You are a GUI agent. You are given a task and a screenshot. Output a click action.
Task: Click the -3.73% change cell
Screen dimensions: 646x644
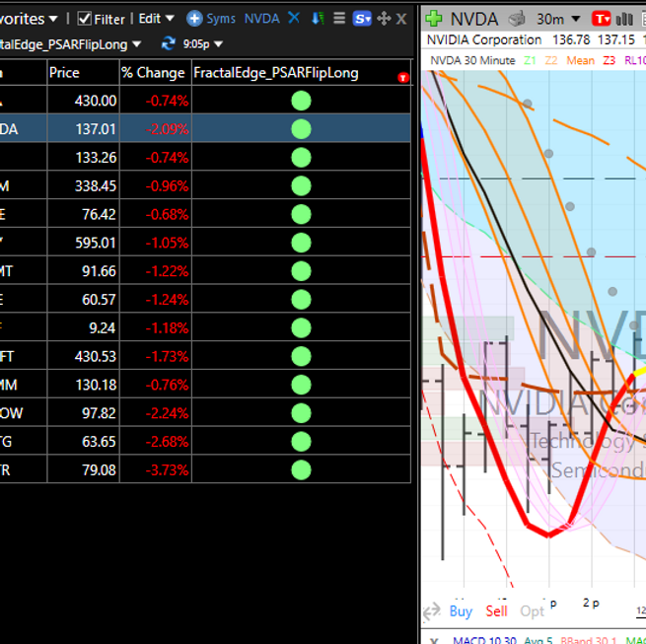[x=155, y=470]
